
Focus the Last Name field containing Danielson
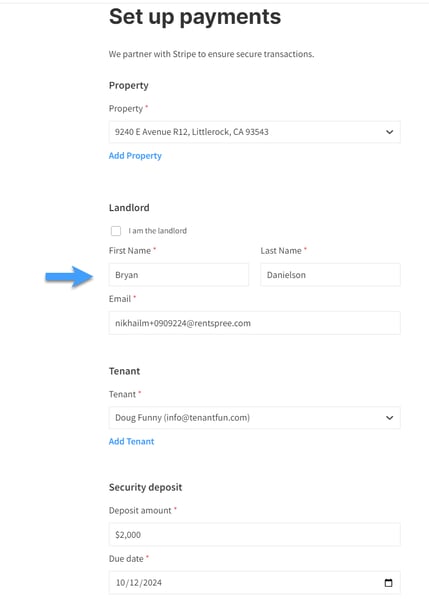pos(330,275)
